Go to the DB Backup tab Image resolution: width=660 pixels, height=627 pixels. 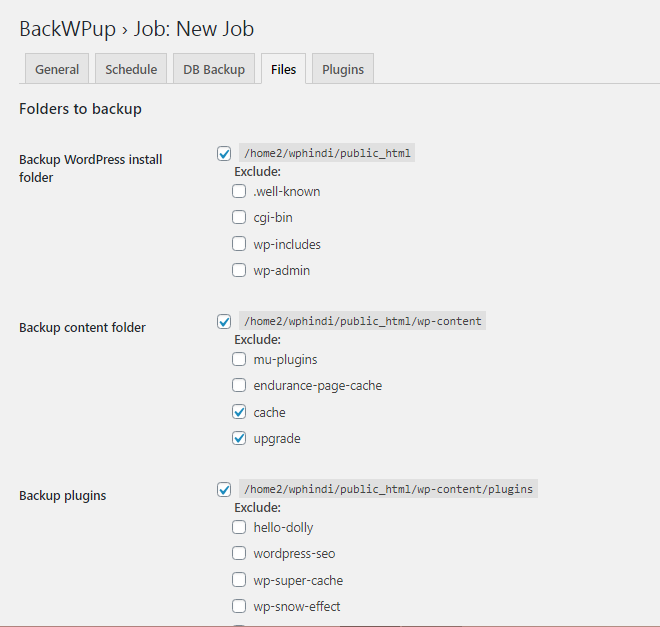[213, 69]
